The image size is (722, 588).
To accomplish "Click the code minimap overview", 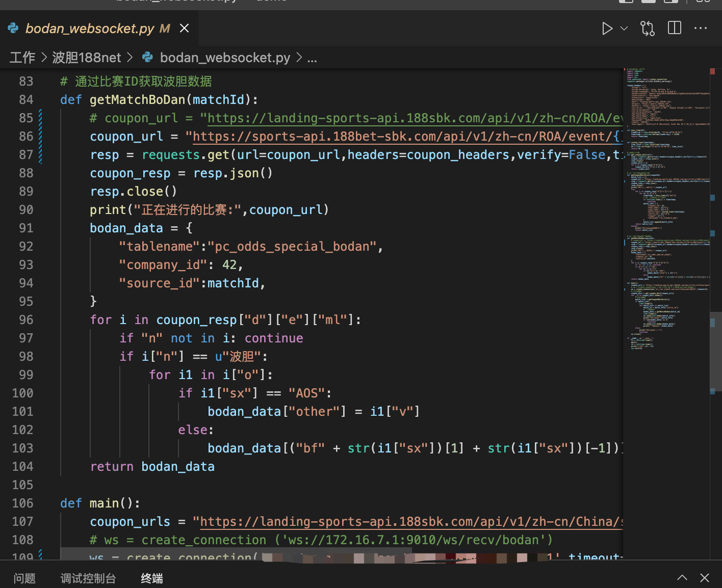I will click(x=666, y=209).
